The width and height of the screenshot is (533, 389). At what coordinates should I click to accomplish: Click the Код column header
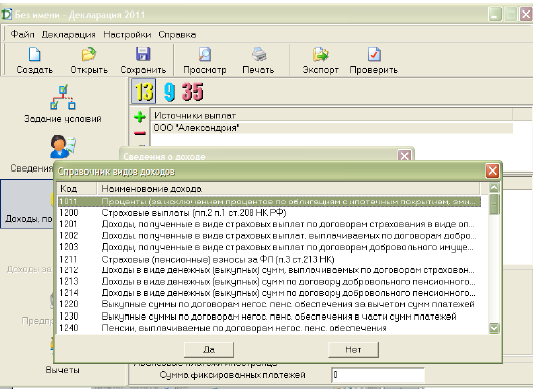coord(77,188)
